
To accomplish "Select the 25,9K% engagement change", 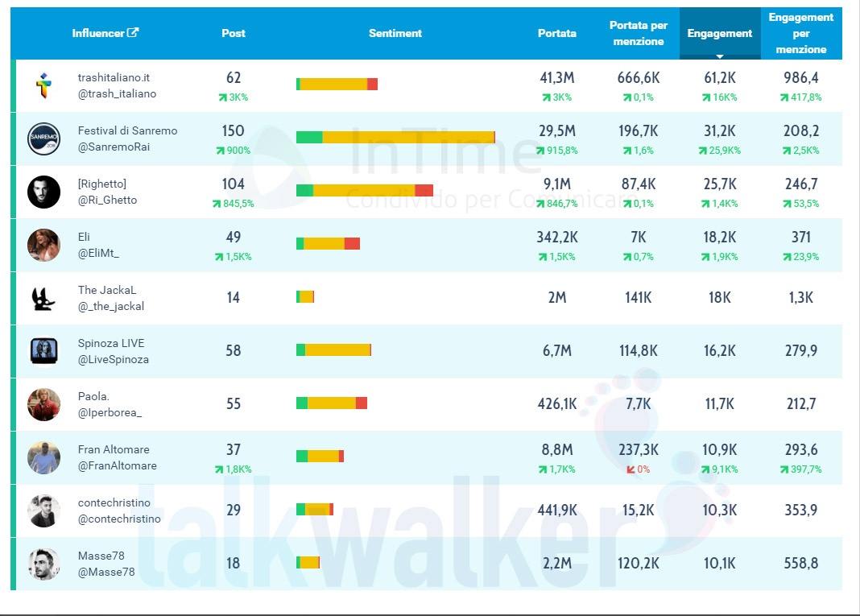I will [x=720, y=151].
